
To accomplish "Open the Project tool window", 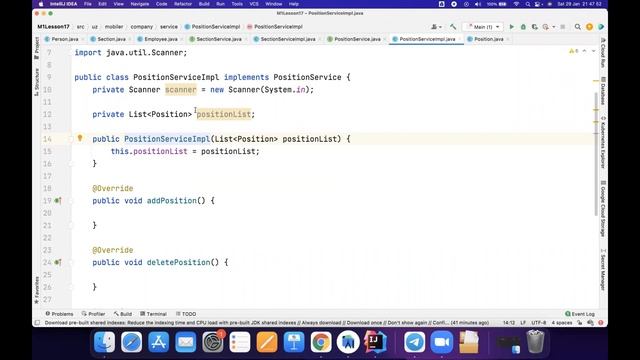I will pyautogui.click(x=37, y=48).
